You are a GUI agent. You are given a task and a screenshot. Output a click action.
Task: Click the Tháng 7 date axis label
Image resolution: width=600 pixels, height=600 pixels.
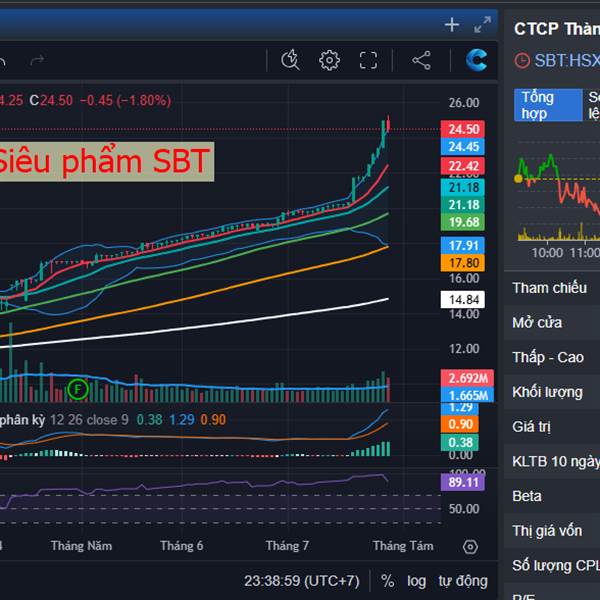(x=287, y=546)
